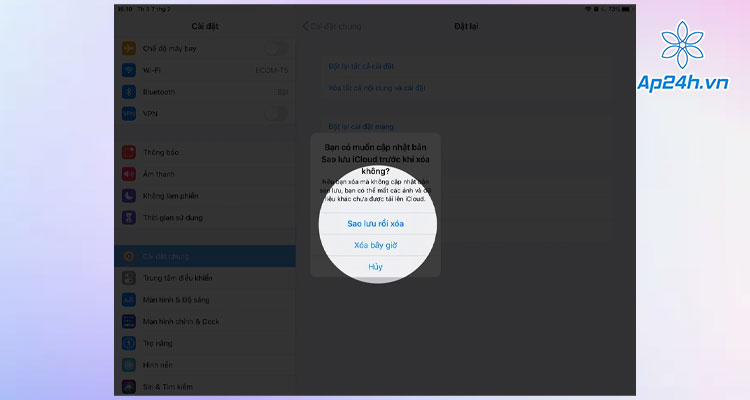Select Hình nền row label
Screen dimensions: 750x400
click(x=157, y=365)
